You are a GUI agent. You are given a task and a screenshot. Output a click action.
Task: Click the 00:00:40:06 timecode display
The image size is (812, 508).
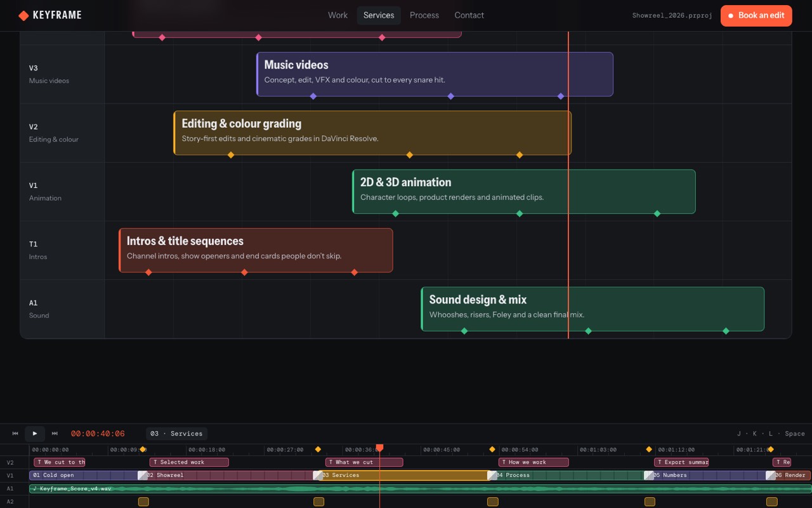click(x=98, y=434)
